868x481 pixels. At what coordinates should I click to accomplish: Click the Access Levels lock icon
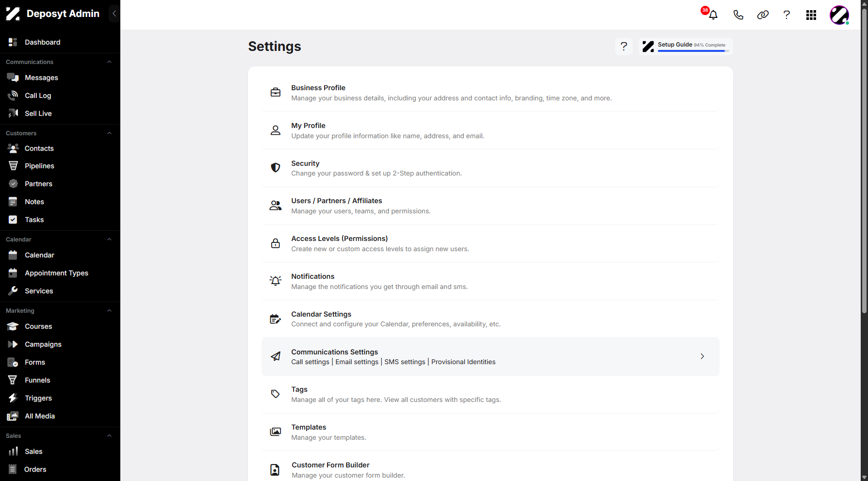pyautogui.click(x=276, y=243)
